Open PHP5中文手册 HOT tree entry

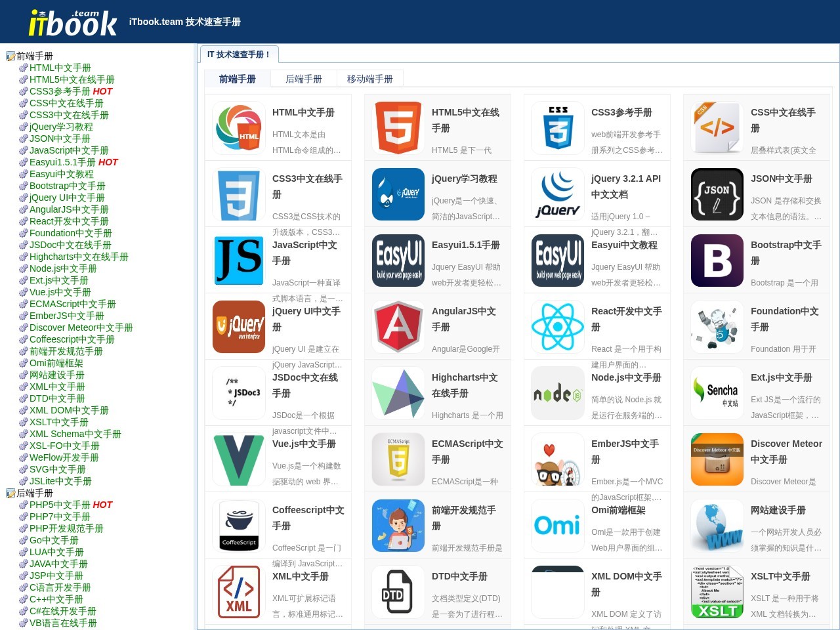(71, 505)
